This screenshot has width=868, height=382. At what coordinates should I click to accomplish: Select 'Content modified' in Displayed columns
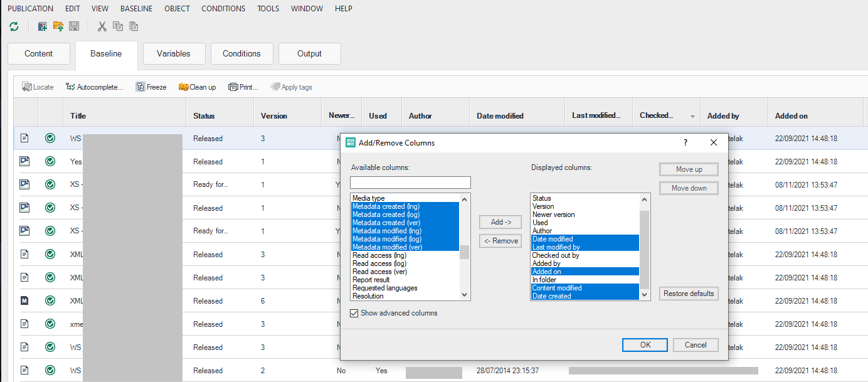point(585,288)
